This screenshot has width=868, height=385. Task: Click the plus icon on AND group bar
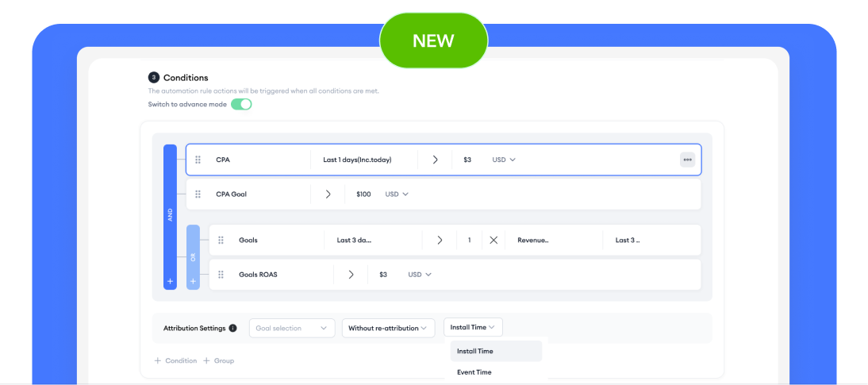click(x=170, y=281)
